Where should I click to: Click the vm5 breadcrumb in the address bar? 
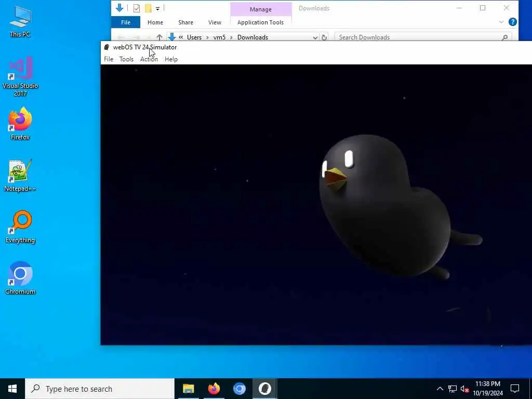tap(219, 37)
